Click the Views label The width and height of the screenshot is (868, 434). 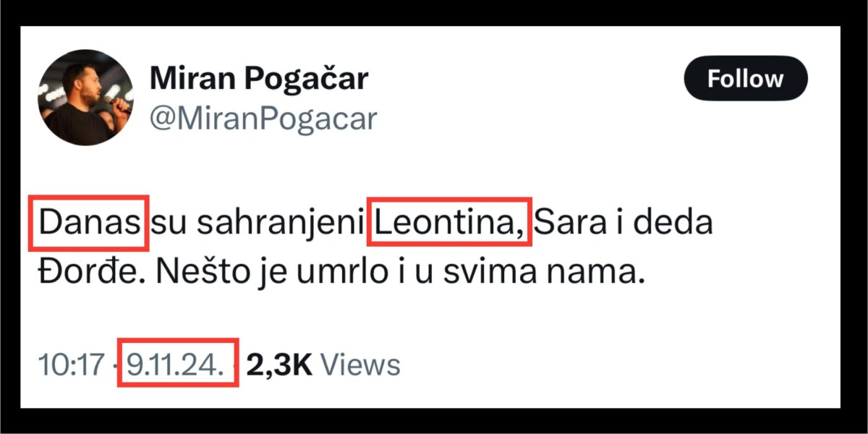(x=360, y=365)
